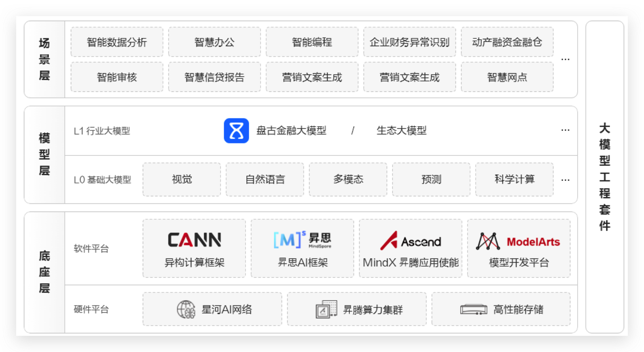Click the 软件平台 label
The image size is (644, 352).
click(91, 249)
